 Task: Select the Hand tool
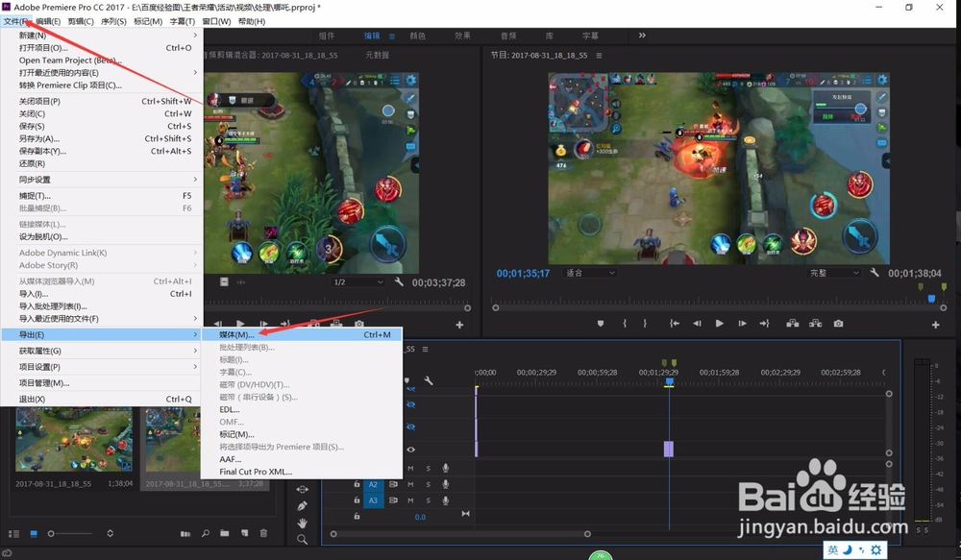click(x=302, y=523)
